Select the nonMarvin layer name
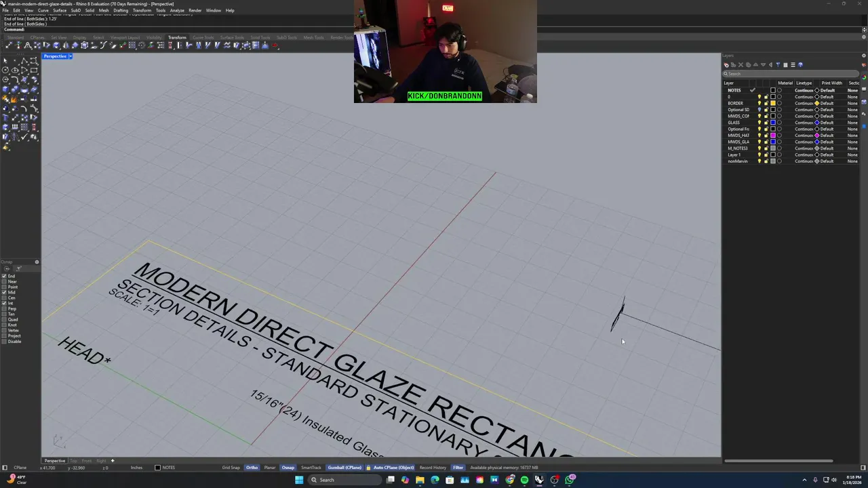868x488 pixels. tap(738, 161)
